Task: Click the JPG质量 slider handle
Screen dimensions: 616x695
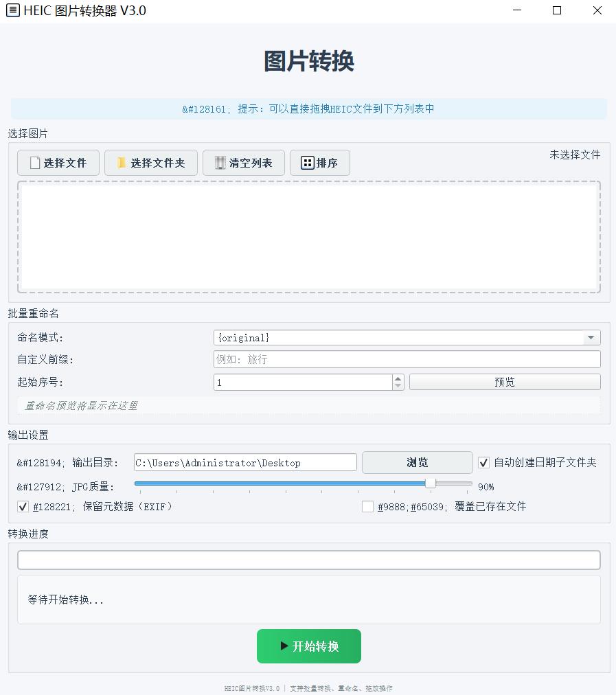Action: click(431, 483)
